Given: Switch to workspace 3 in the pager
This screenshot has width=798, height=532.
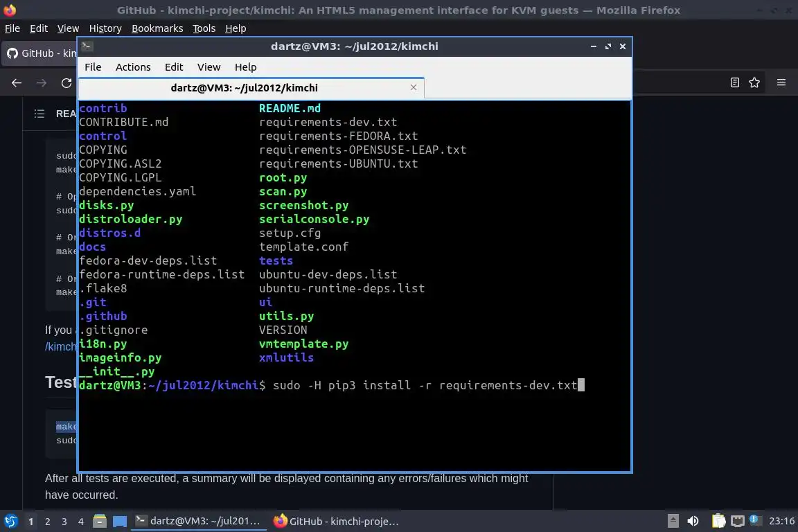Looking at the screenshot, I should click(64, 522).
